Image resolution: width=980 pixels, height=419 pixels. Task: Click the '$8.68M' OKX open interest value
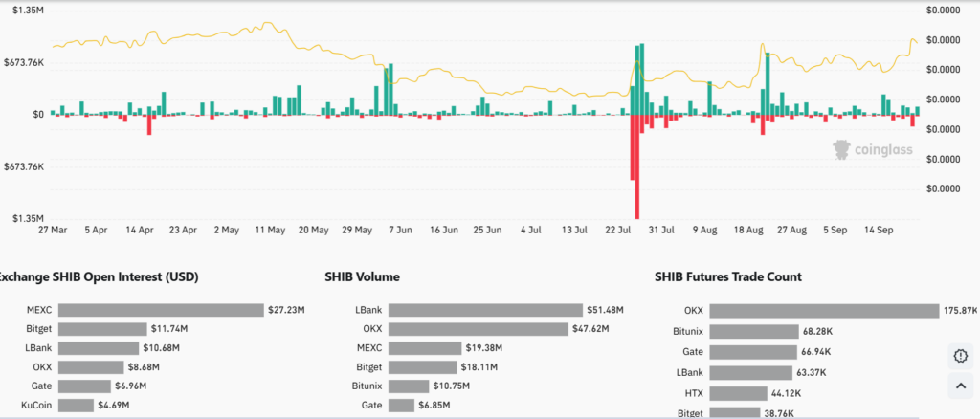pyautogui.click(x=144, y=367)
